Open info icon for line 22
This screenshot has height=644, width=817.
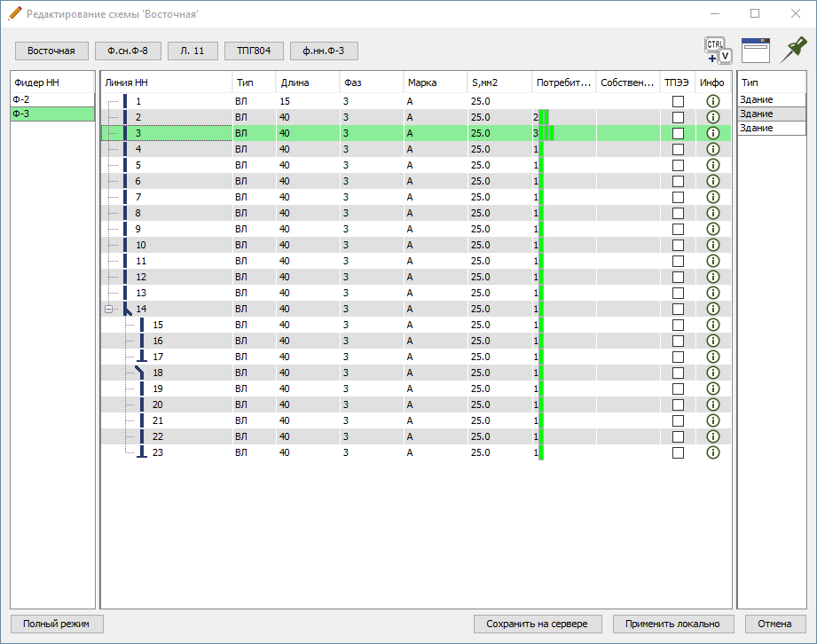click(x=713, y=436)
